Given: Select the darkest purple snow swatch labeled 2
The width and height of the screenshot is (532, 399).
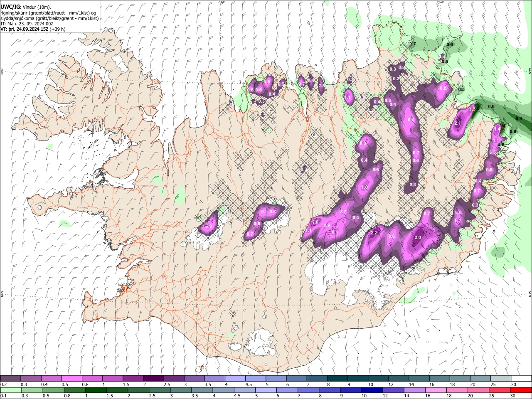Looking at the screenshot, I should (x=153, y=378).
